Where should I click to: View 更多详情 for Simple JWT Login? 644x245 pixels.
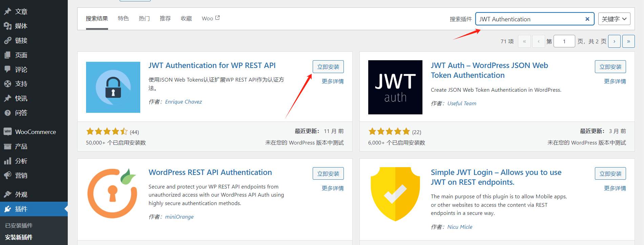tap(615, 188)
